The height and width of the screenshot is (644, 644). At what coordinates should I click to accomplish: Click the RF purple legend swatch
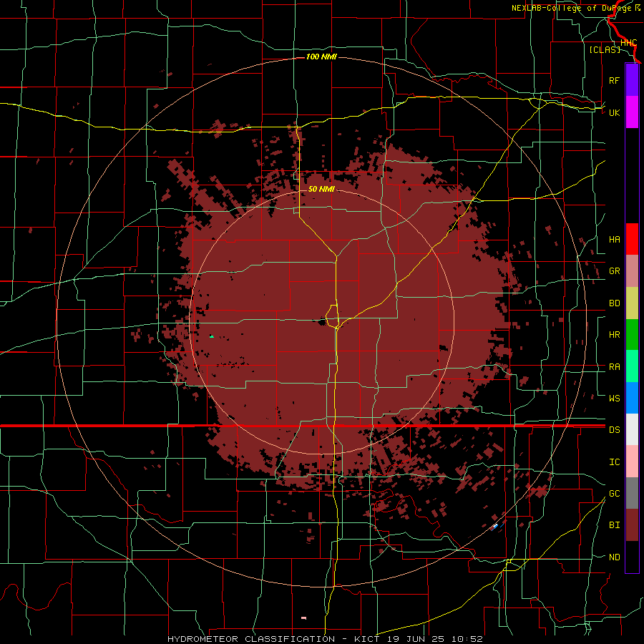coord(632,80)
